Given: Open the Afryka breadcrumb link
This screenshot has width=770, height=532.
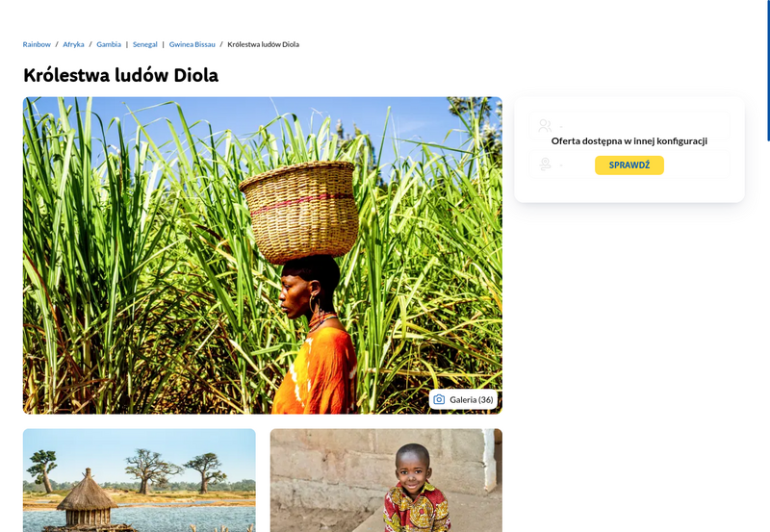Looking at the screenshot, I should click(x=73, y=44).
